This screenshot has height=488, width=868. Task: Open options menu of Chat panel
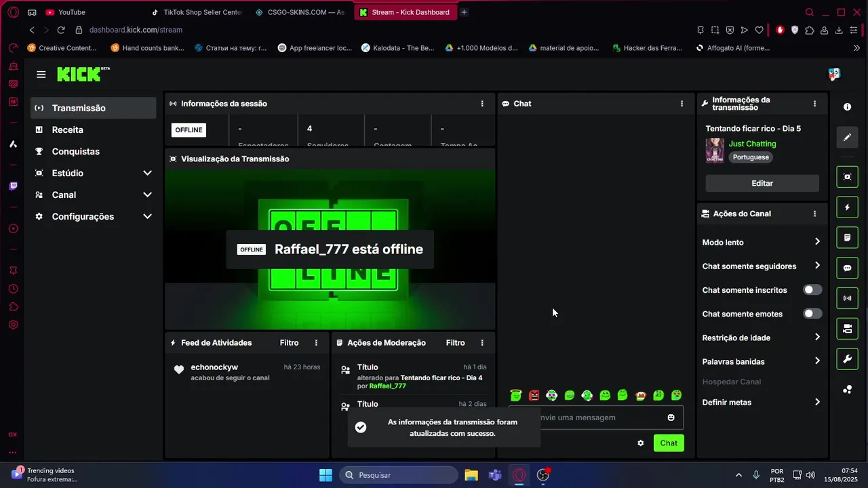coord(682,104)
